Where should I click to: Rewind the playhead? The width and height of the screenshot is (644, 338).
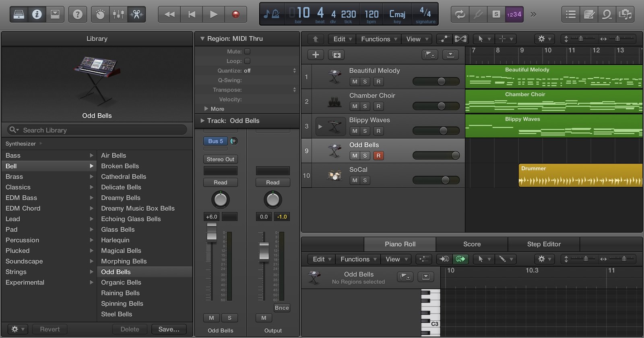(x=169, y=15)
